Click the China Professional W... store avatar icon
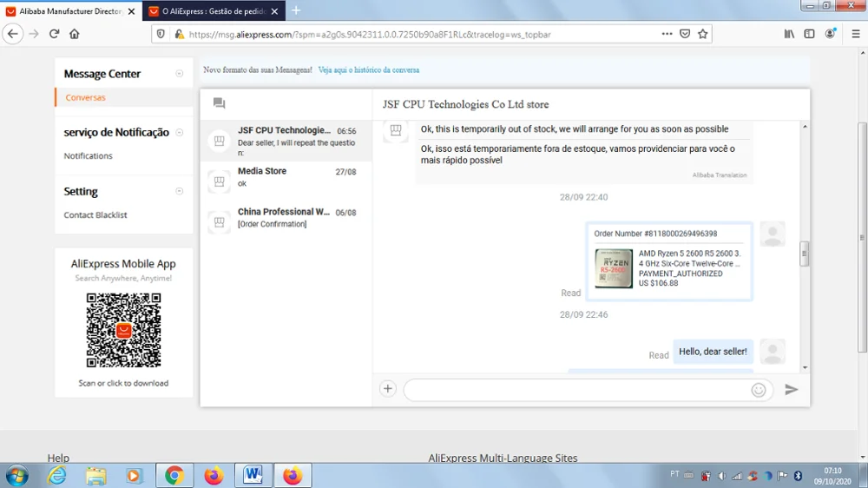868x488 pixels. click(x=220, y=222)
